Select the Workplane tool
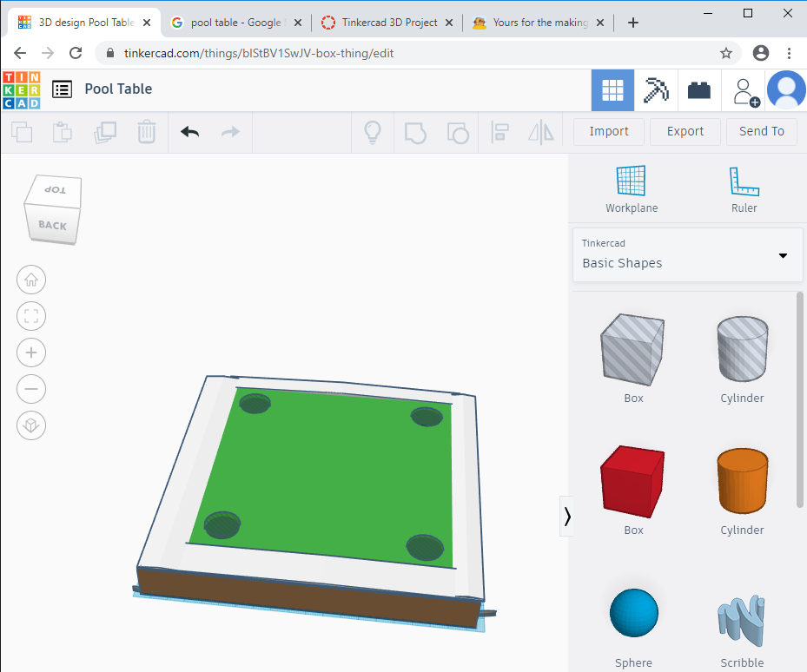Image resolution: width=807 pixels, height=672 pixels. pyautogui.click(x=632, y=189)
